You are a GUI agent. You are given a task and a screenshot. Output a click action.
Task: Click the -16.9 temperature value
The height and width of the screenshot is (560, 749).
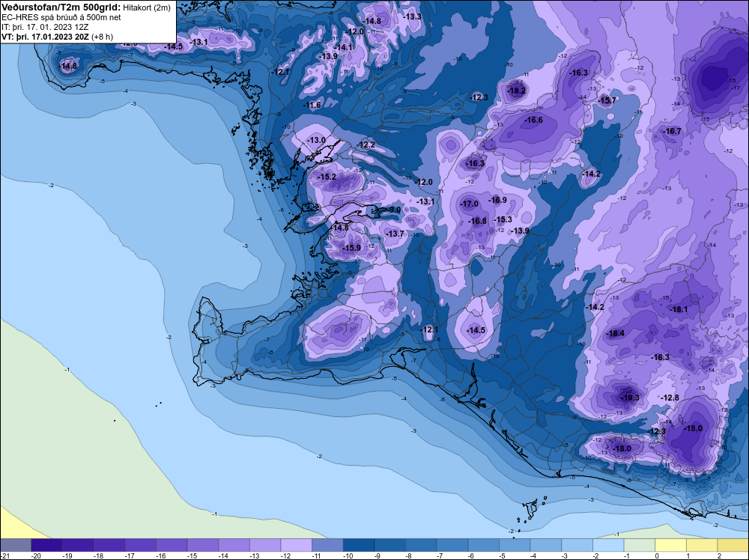point(497,200)
